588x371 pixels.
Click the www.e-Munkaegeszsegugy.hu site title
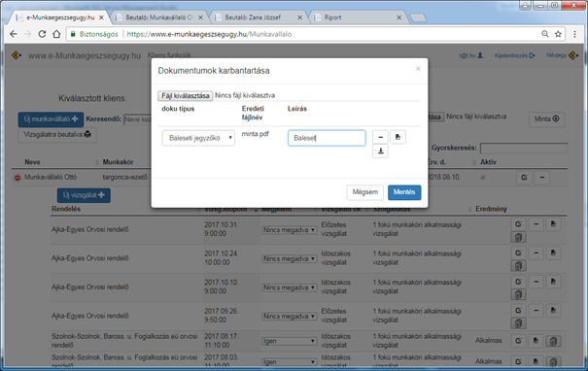(x=85, y=55)
